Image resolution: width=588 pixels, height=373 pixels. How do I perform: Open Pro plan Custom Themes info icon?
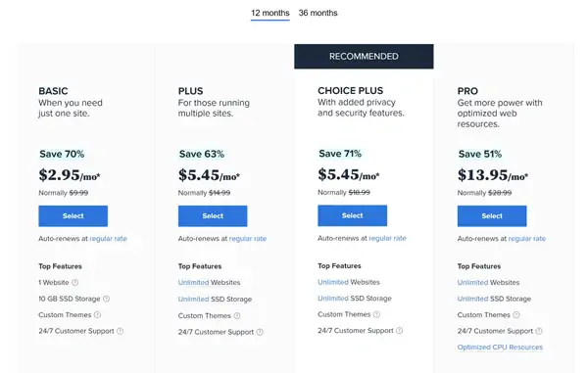(516, 315)
